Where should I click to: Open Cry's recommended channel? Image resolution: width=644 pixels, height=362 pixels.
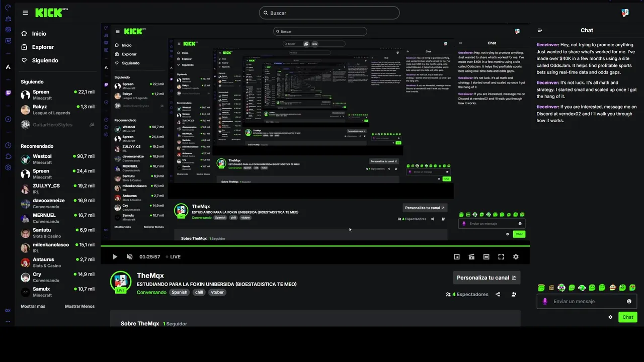point(57,277)
